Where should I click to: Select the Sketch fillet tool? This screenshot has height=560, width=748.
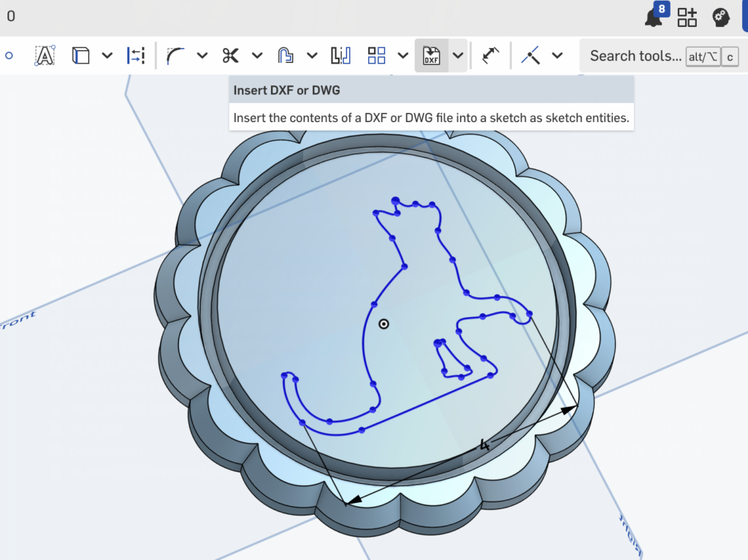(176, 55)
